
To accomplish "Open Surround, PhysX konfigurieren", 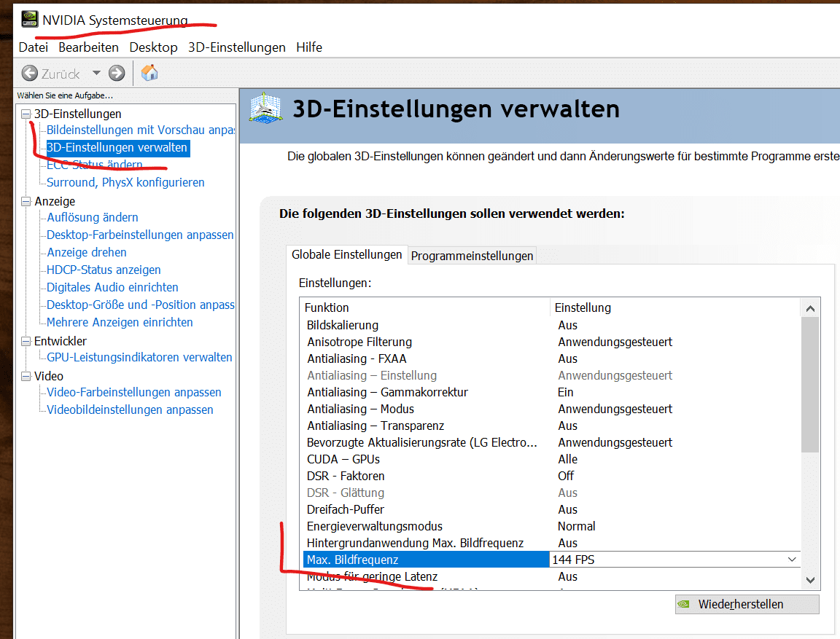I will (125, 182).
